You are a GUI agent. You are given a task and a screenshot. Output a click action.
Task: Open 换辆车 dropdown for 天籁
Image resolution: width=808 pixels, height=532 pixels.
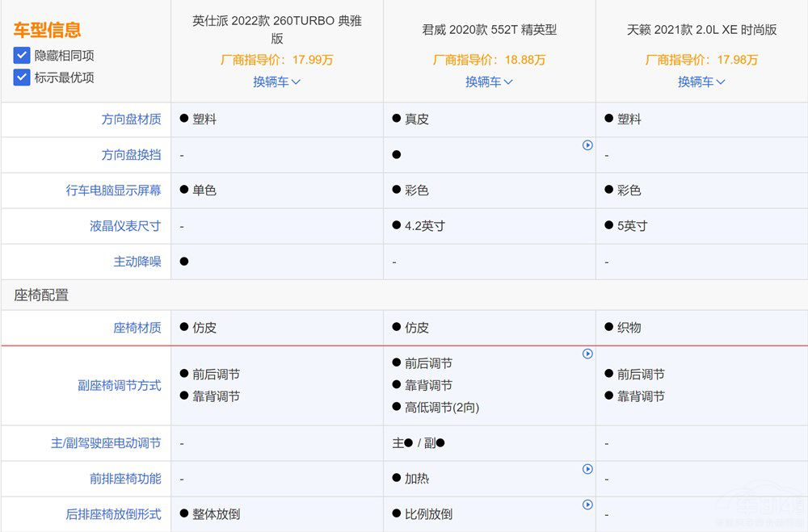(701, 82)
